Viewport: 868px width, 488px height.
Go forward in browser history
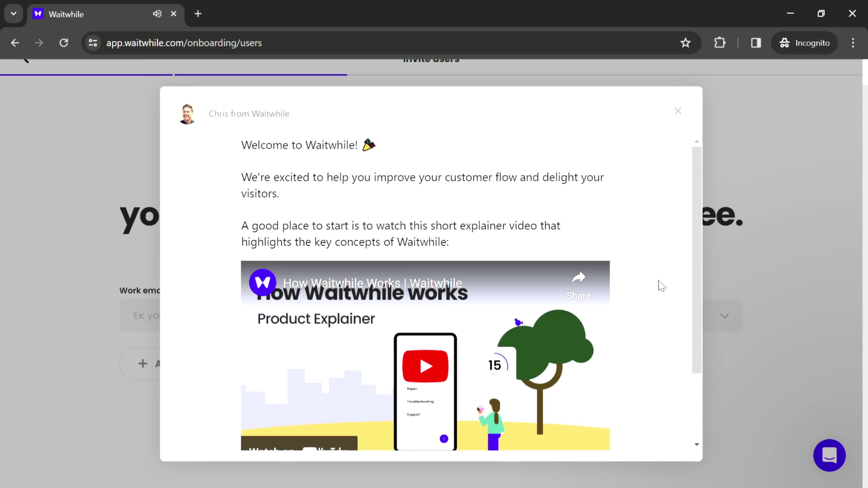[x=39, y=43]
